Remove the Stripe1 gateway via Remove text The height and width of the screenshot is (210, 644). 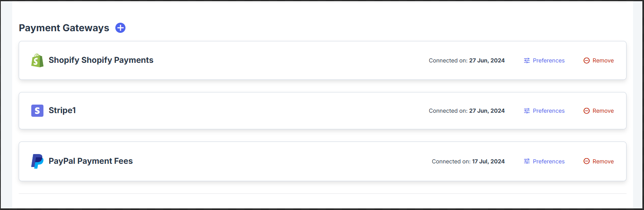[603, 111]
